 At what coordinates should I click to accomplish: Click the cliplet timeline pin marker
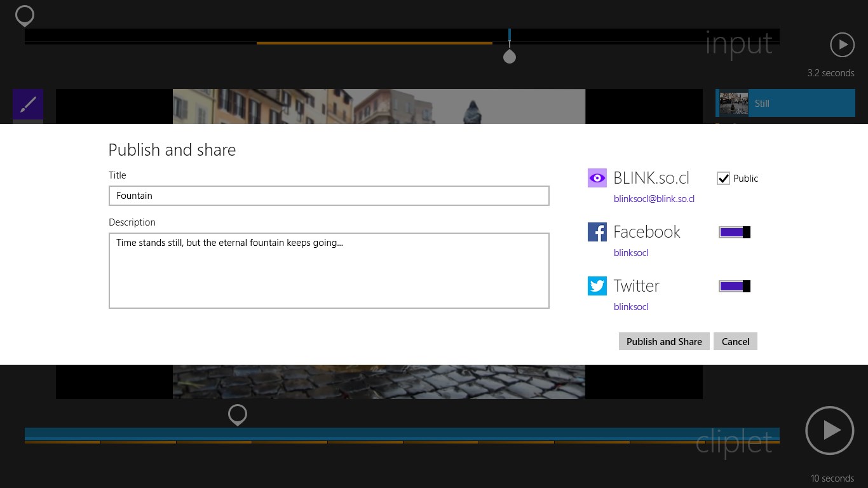pos(237,415)
